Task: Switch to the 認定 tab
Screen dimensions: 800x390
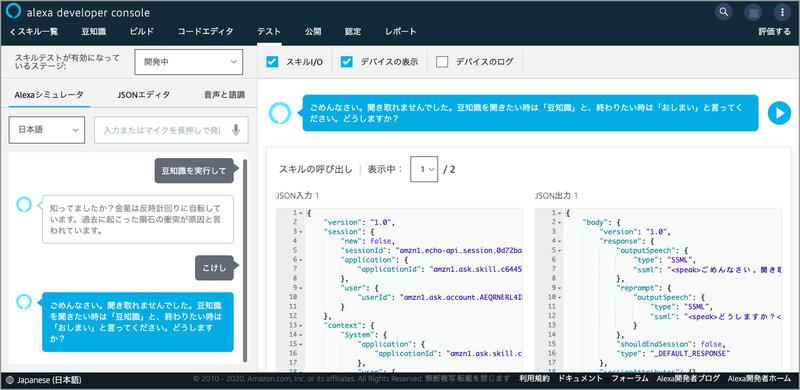Action: point(353,32)
